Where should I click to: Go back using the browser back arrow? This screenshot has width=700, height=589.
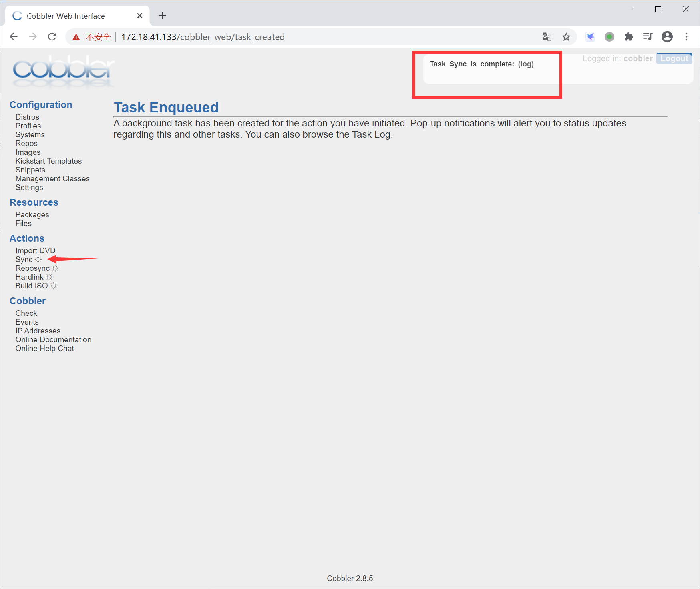[14, 37]
